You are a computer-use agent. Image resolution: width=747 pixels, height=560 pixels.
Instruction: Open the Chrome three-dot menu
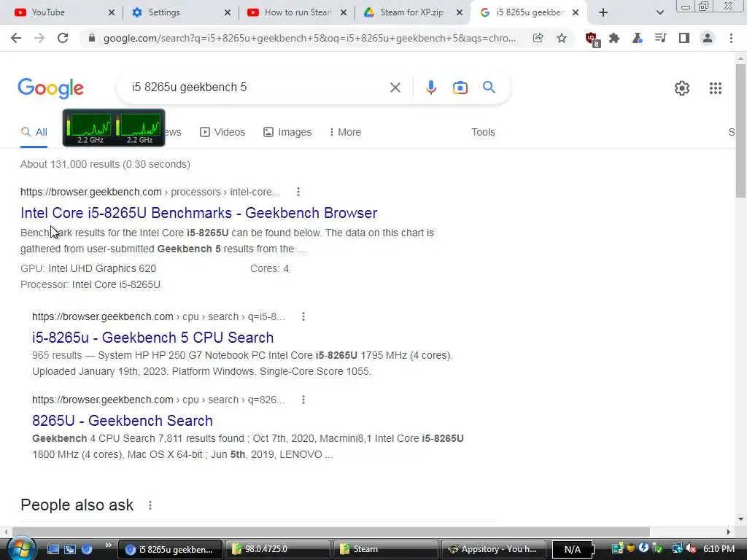[x=731, y=38]
